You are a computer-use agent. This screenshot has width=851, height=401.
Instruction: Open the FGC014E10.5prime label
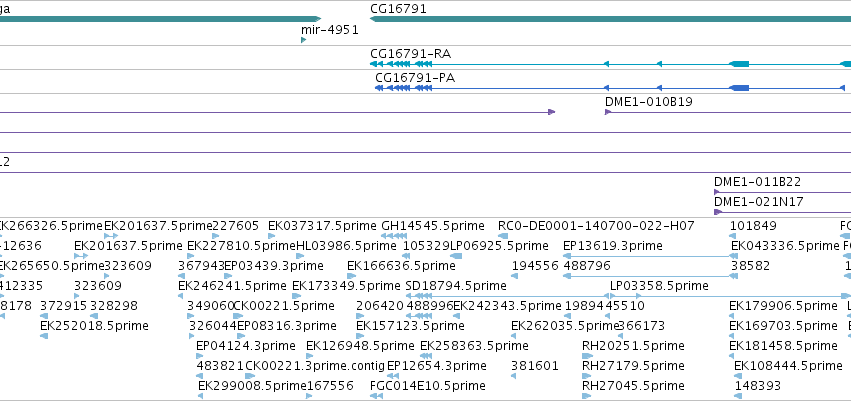pyautogui.click(x=428, y=386)
